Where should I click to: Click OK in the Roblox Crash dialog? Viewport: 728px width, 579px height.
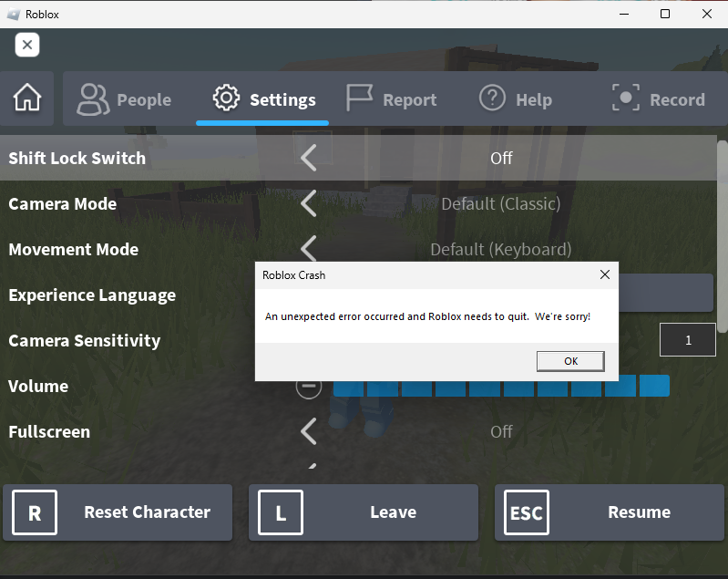(x=570, y=361)
